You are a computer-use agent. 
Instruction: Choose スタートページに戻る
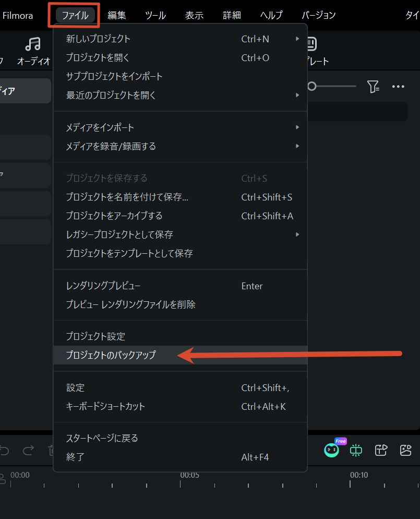click(x=180, y=438)
